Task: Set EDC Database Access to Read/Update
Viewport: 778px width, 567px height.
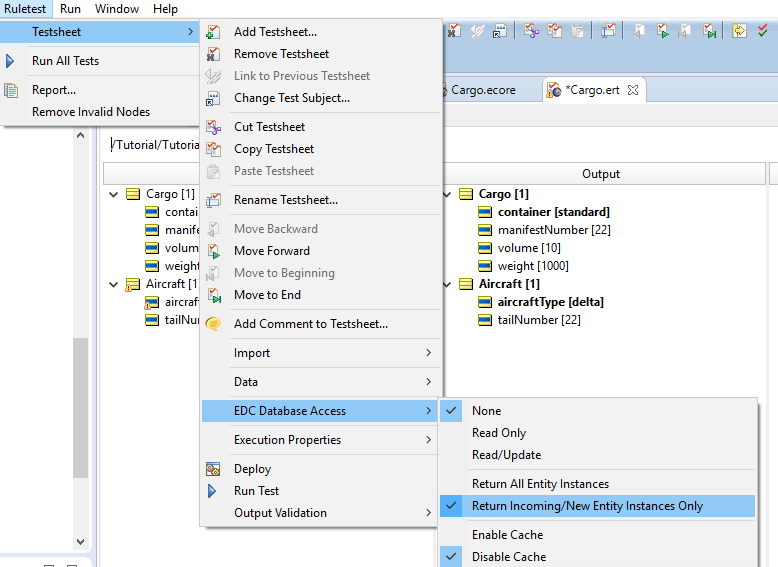Action: click(597, 454)
